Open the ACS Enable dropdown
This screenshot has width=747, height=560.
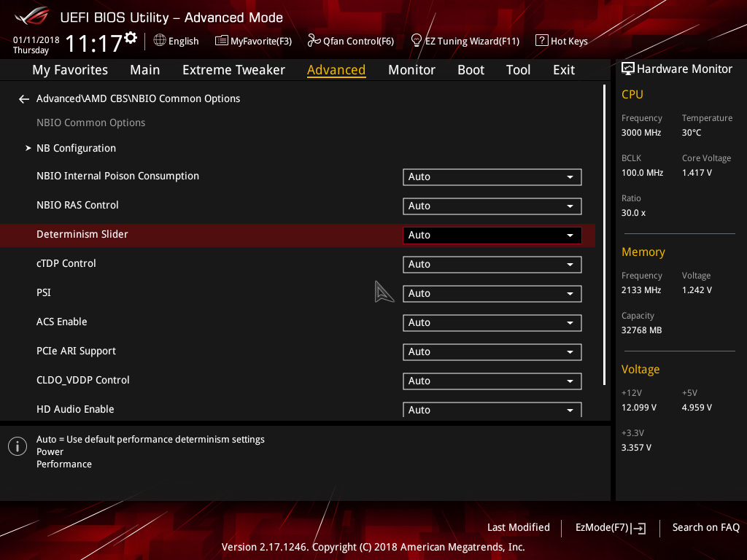pos(492,322)
